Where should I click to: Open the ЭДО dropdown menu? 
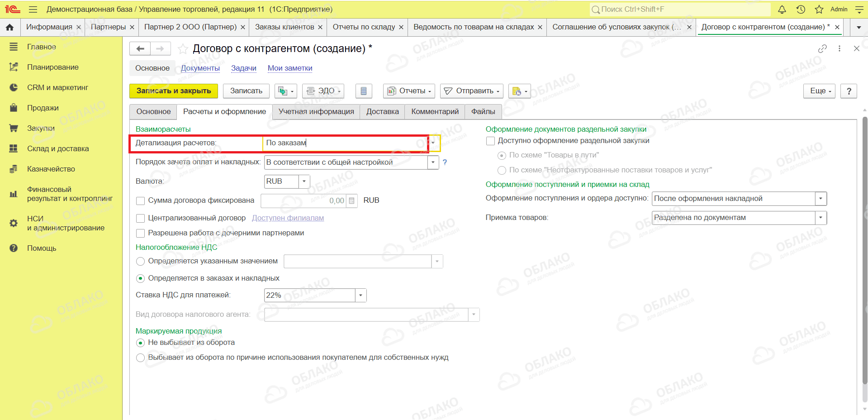(x=323, y=91)
